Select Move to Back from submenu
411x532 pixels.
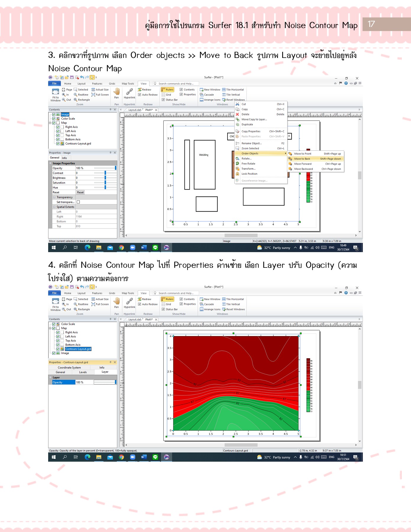302,159
